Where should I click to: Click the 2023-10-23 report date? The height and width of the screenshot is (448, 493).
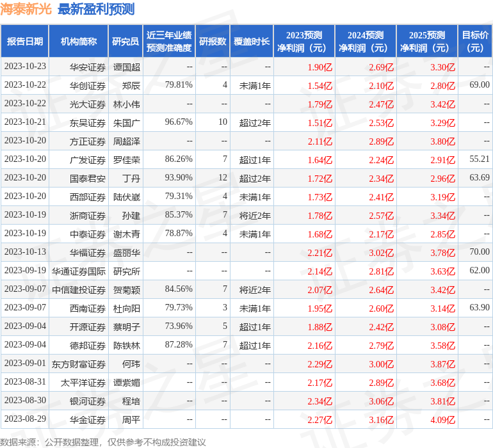click(25, 67)
